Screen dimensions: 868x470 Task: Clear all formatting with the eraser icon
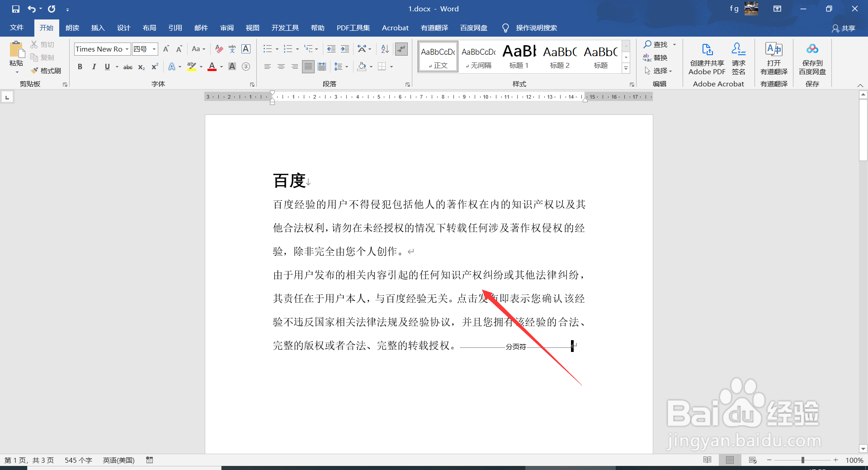click(219, 49)
